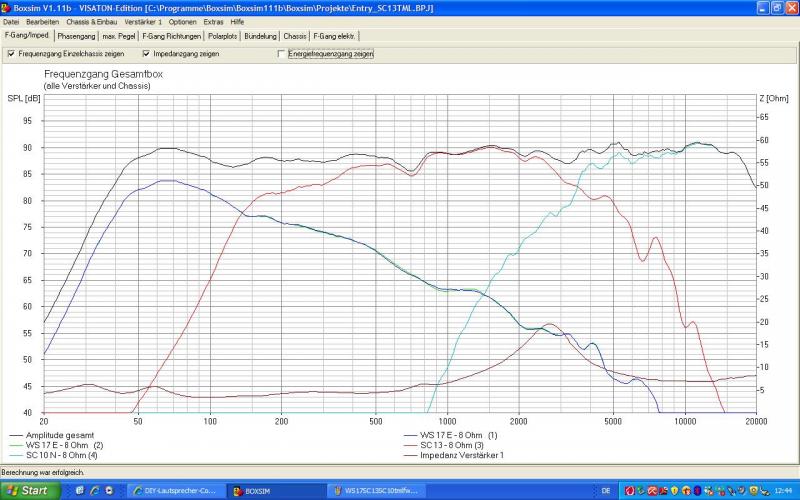Screen dimensions: 800x500
Task: Switch to the DIY-Lautsprecher browser taskbar window
Action: 174,491
